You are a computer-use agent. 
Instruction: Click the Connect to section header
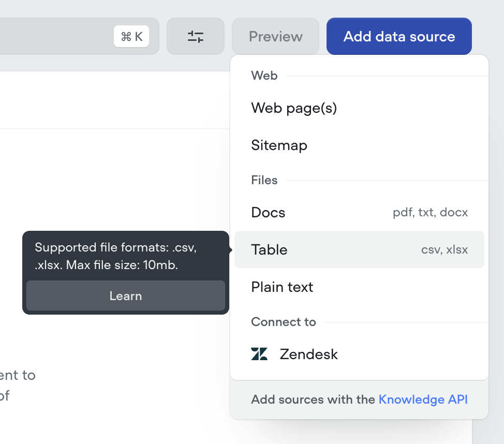click(x=283, y=322)
